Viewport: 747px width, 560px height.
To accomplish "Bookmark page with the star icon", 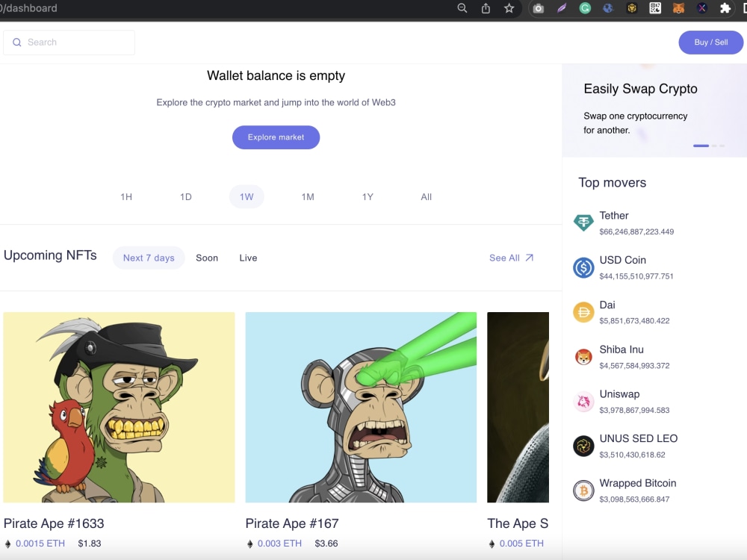I will [509, 8].
